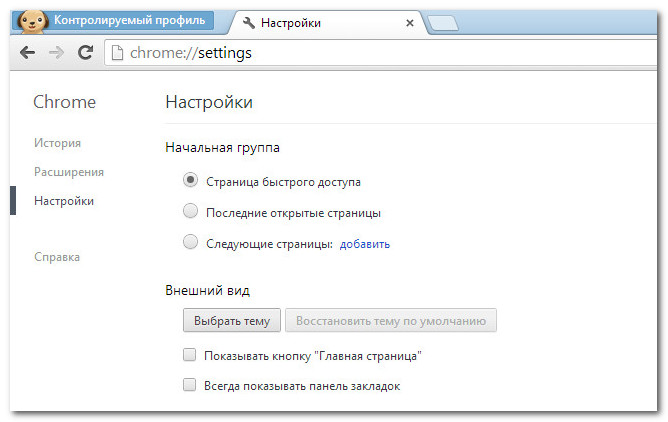The width and height of the screenshot is (668, 422).
Task: Open Справка from the sidebar
Action: (x=57, y=257)
